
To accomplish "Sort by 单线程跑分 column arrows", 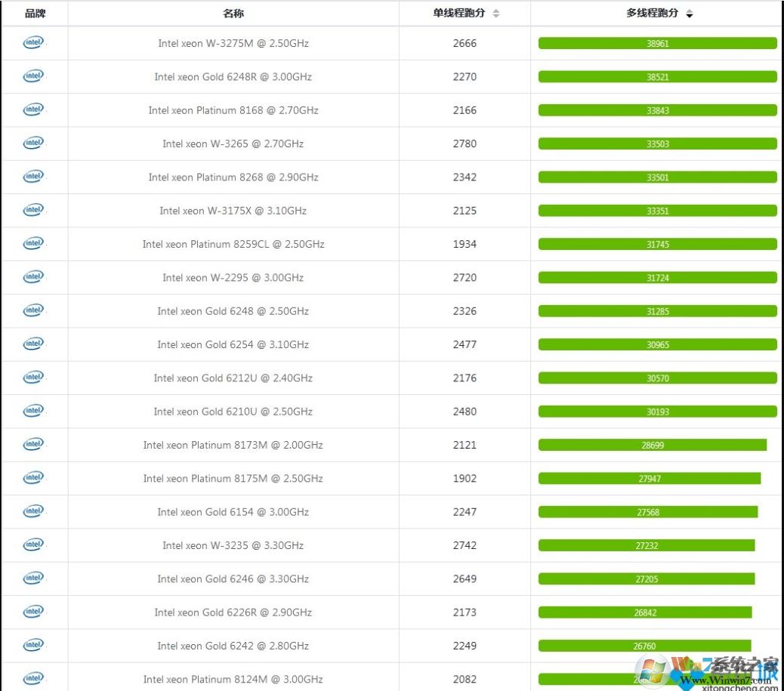I will coord(495,14).
